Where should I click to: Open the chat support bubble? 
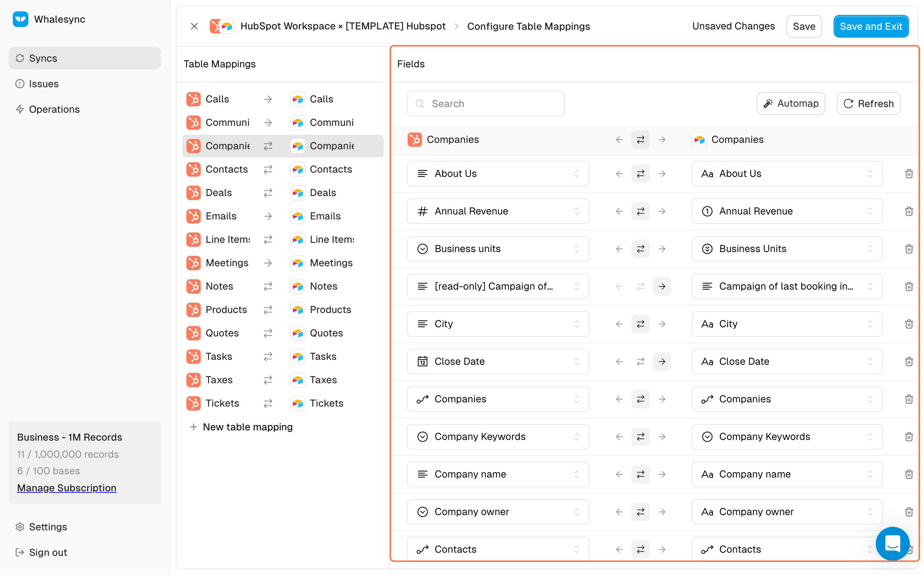click(892, 543)
